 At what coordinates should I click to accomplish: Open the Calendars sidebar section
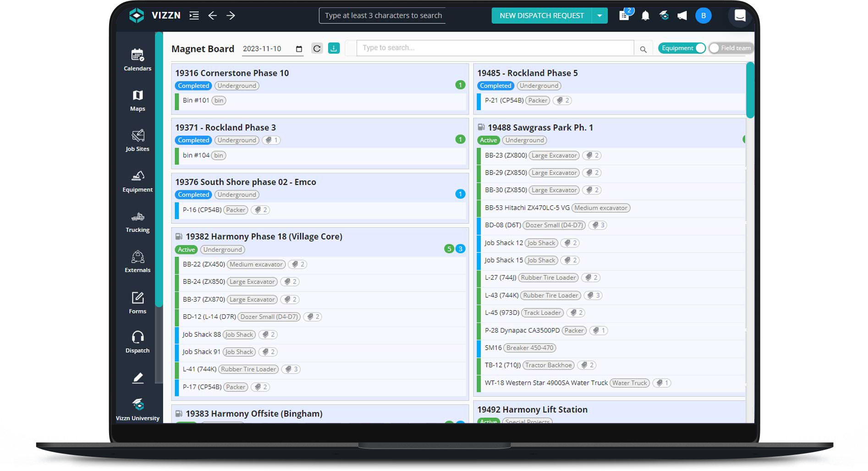137,60
